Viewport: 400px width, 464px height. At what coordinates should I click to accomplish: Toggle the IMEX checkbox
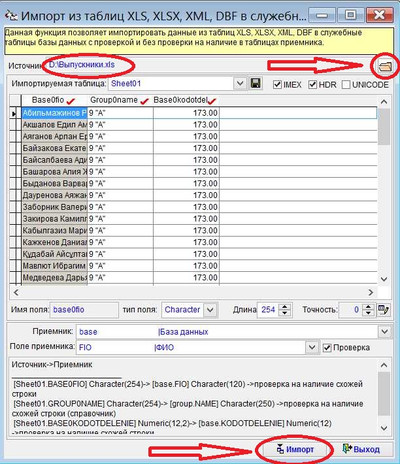coord(277,85)
